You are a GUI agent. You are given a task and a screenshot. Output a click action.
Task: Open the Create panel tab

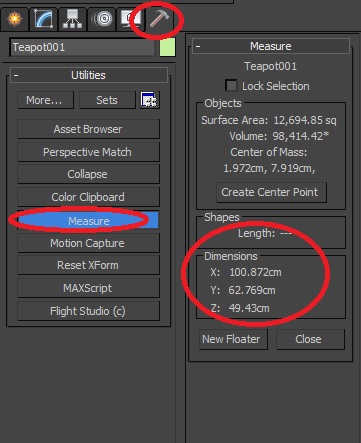(x=14, y=19)
